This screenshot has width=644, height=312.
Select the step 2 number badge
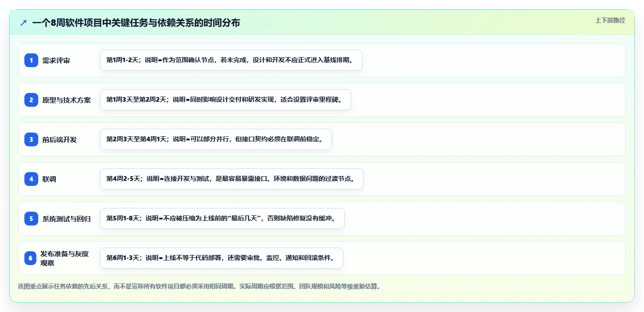(x=31, y=100)
